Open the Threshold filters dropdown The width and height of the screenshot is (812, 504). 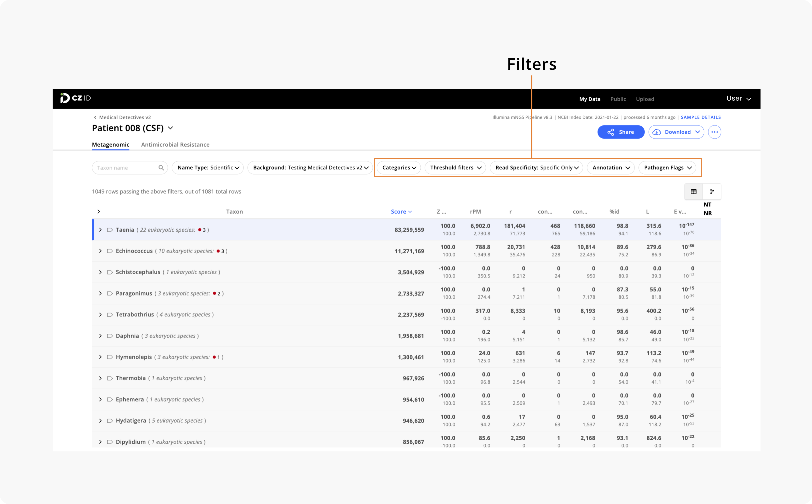[455, 168]
